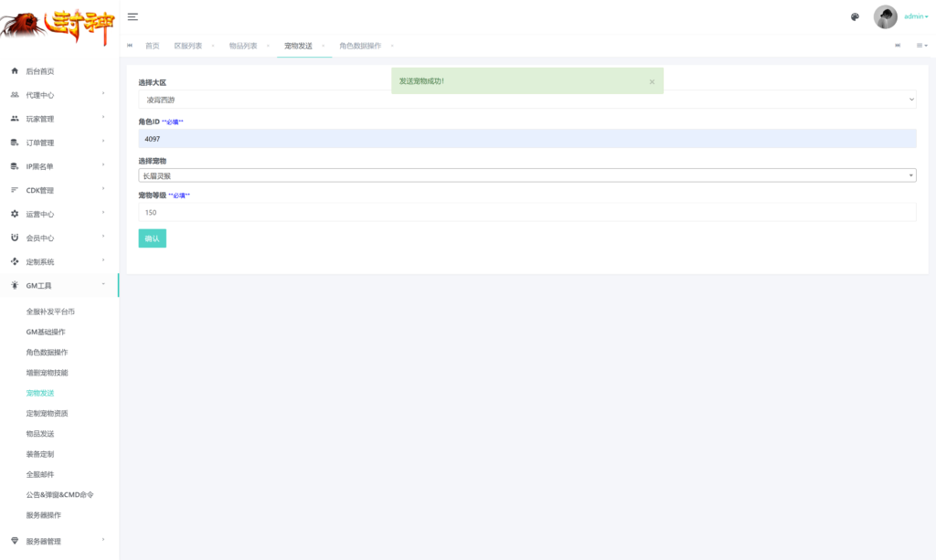Collapse the GM工具 sidebar menu
Screen dimensions: 936x560
click(x=59, y=285)
